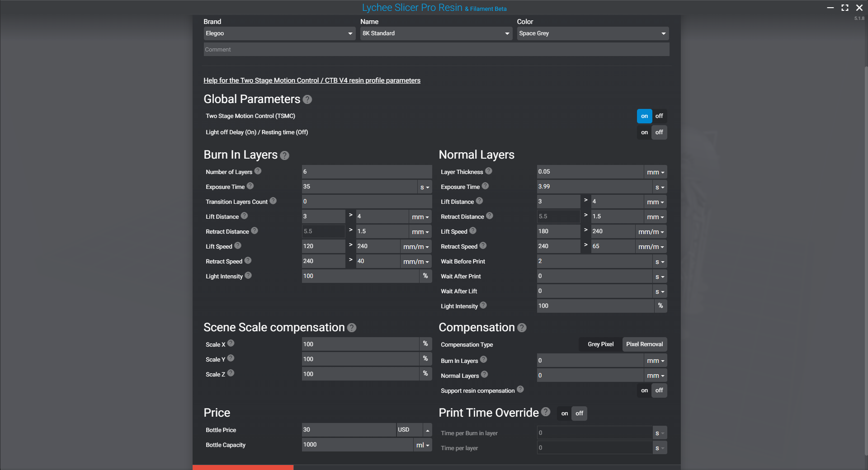Select Grey Pixel compensation type
Image resolution: width=868 pixels, height=470 pixels.
point(600,344)
